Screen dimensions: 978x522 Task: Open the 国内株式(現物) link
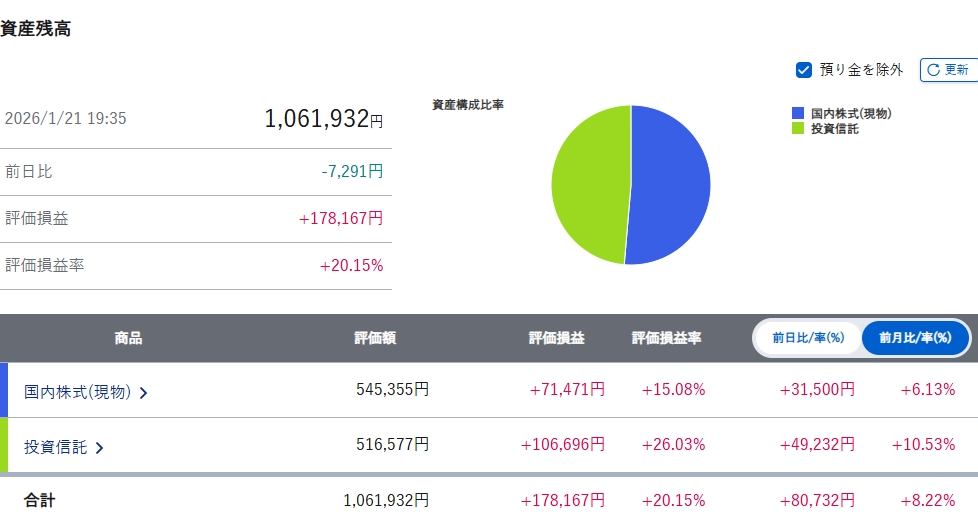(x=78, y=392)
